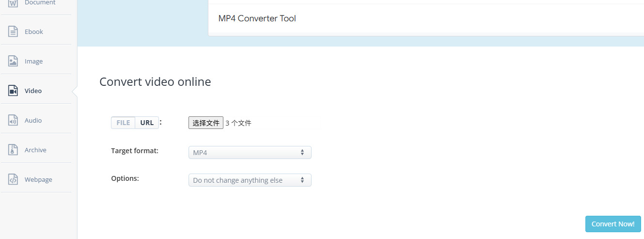644x239 pixels.
Task: Click the 'Target format:' label
Action: click(135, 151)
